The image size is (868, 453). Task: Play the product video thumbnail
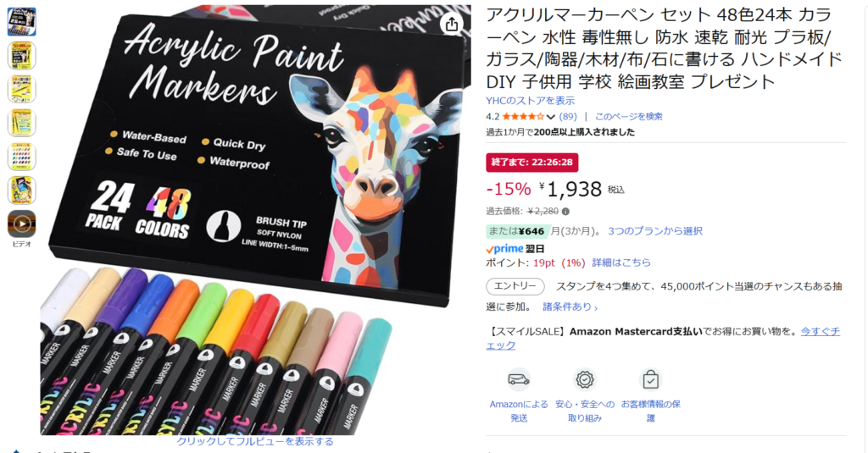[x=21, y=224]
